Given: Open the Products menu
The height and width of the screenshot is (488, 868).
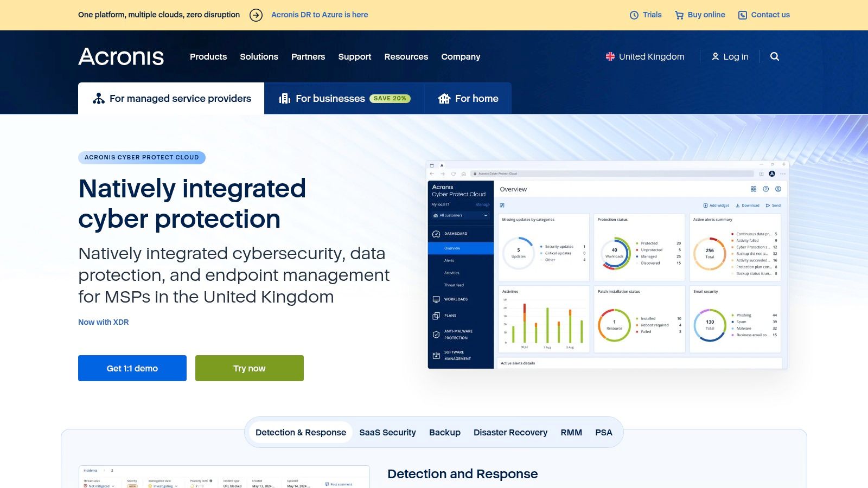Looking at the screenshot, I should [208, 56].
